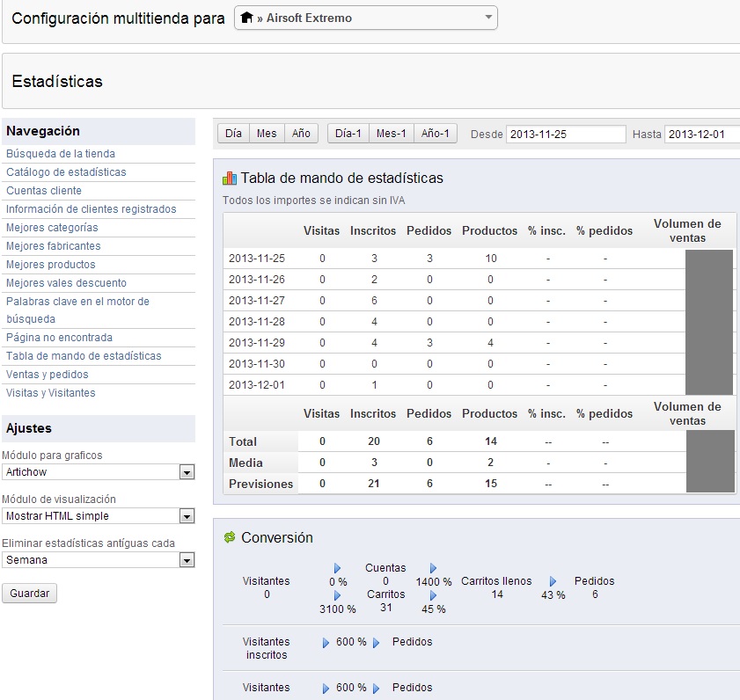740x700 pixels.
Task: Open the Airsoft Extremo shop dropdown
Action: point(365,18)
